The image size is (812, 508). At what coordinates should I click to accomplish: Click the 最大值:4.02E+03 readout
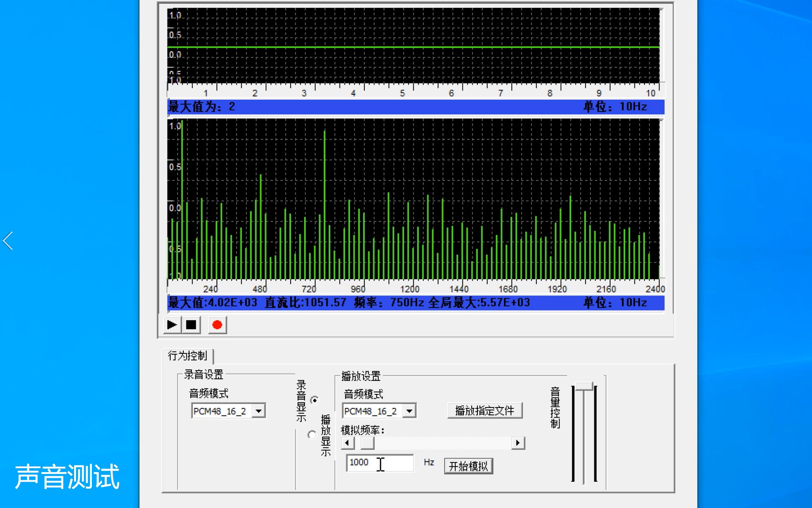coord(213,302)
